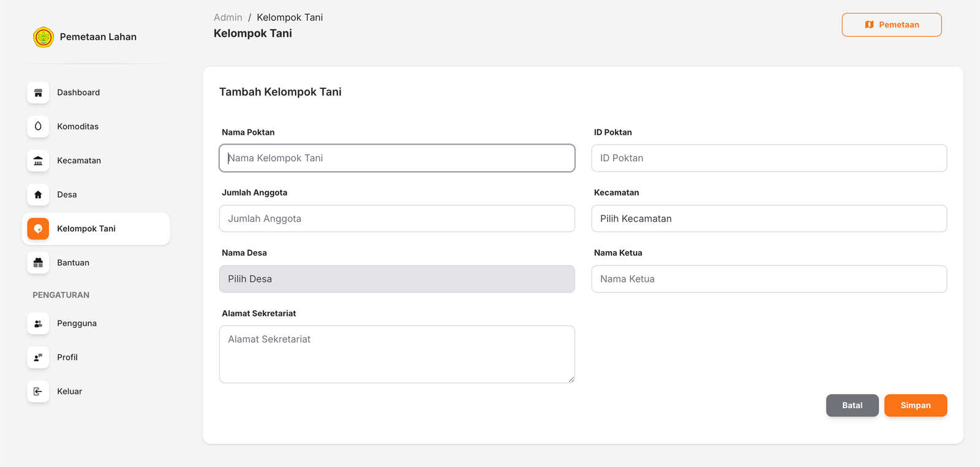Click the Jumlah Anggota field label
980x467 pixels.
point(254,192)
